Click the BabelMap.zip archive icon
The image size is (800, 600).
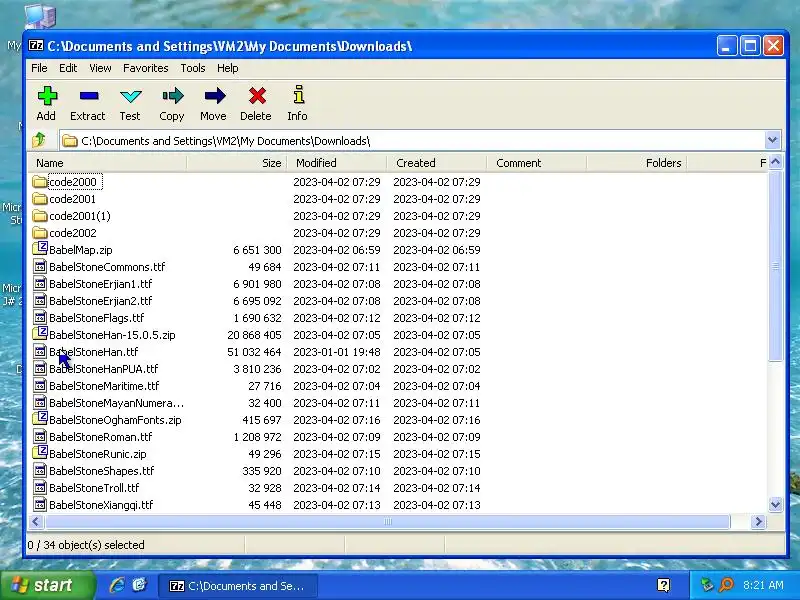pyautogui.click(x=39, y=249)
